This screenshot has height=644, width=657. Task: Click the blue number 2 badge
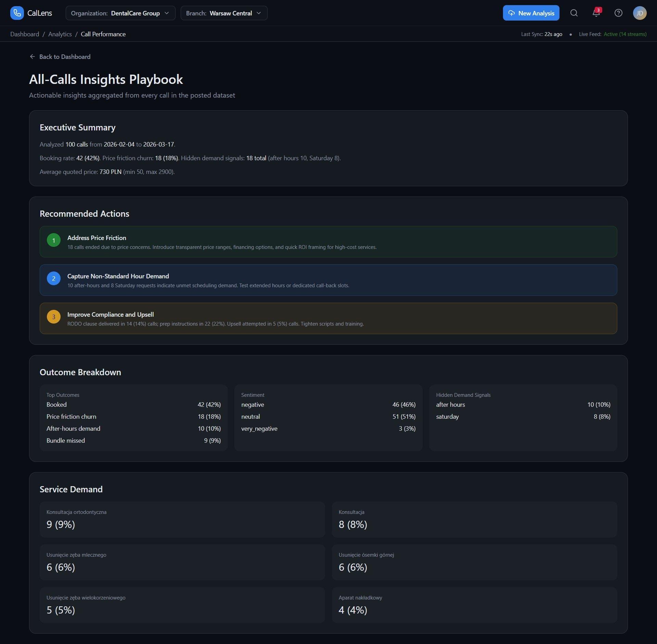[x=54, y=279]
